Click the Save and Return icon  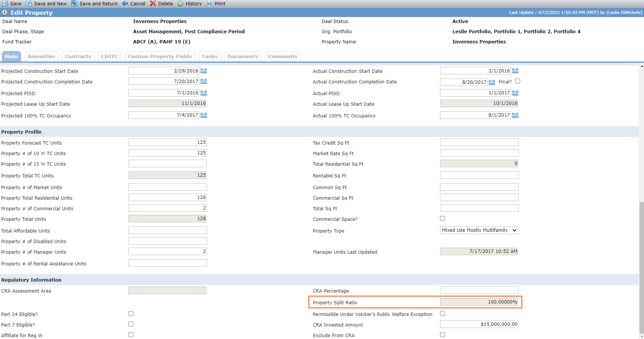pyautogui.click(x=74, y=3)
